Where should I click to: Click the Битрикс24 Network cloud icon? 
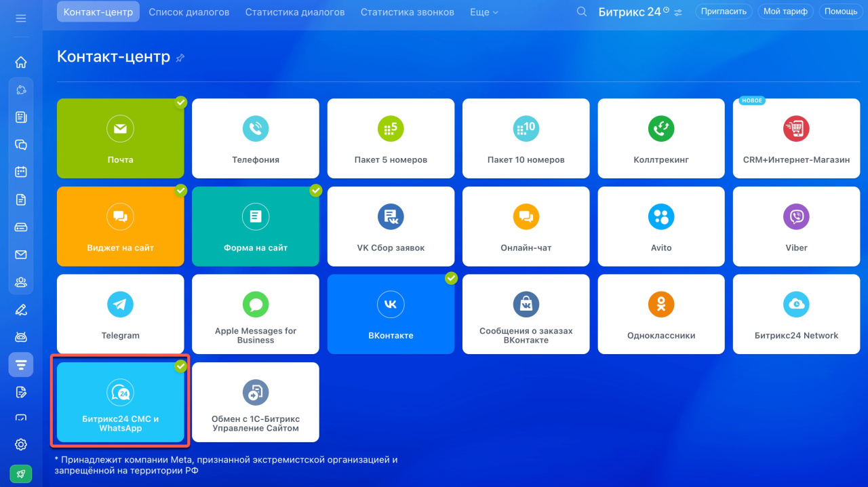tap(796, 305)
